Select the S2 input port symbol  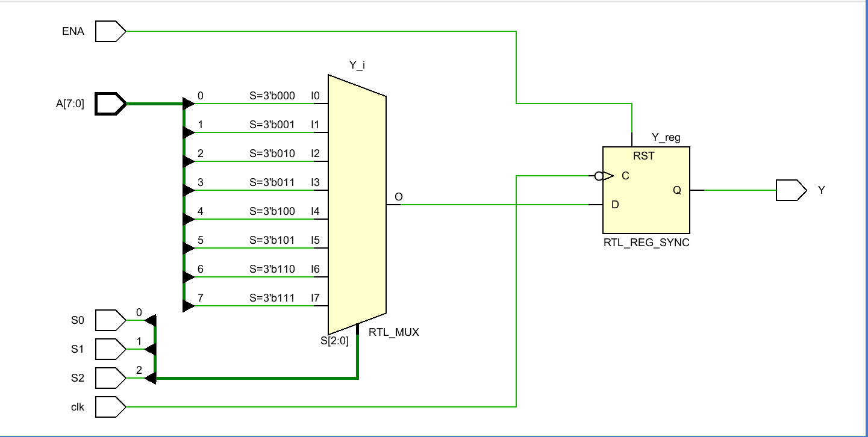click(111, 378)
